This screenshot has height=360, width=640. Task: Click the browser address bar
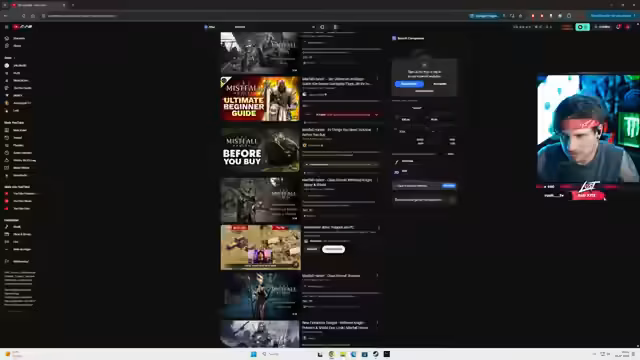(x=253, y=16)
